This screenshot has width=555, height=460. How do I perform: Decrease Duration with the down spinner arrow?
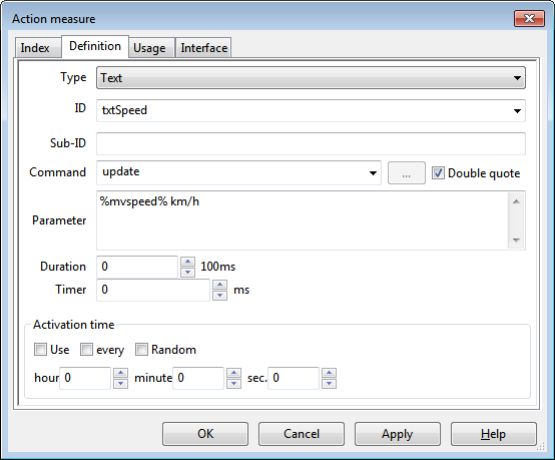tap(188, 272)
